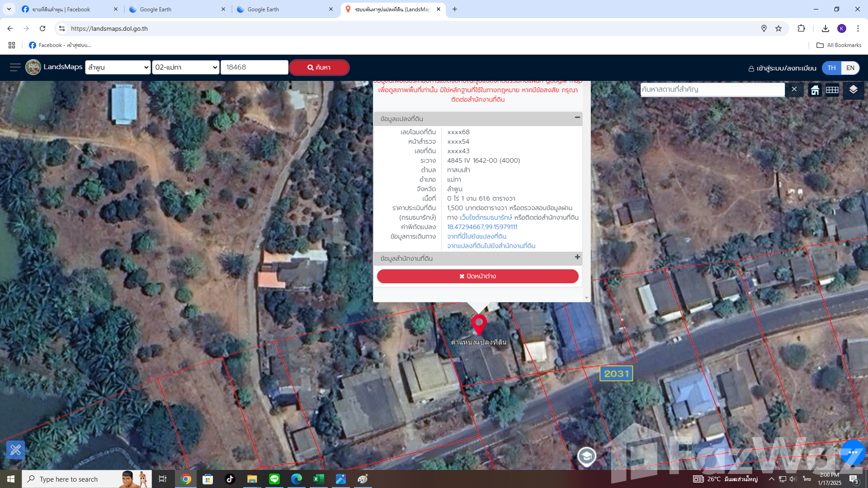Image resolution: width=868 pixels, height=488 pixels.
Task: Click the measurement tool icon on map
Action: (x=15, y=450)
